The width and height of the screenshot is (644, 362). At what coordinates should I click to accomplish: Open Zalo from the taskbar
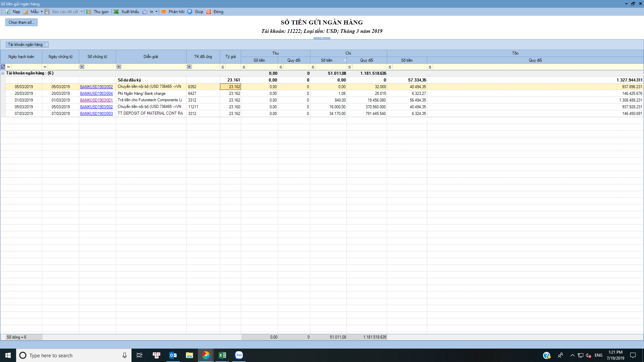pos(239,355)
